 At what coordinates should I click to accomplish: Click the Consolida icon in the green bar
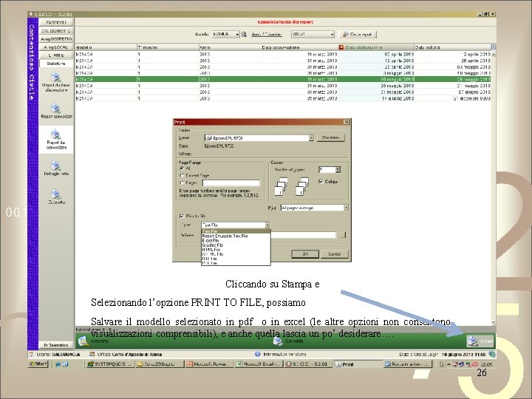point(278,341)
